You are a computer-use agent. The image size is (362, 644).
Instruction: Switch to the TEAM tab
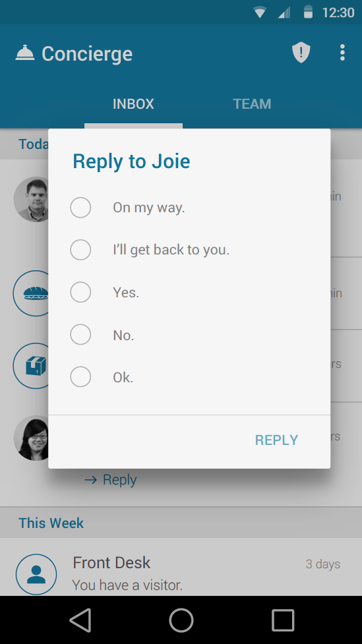click(252, 104)
